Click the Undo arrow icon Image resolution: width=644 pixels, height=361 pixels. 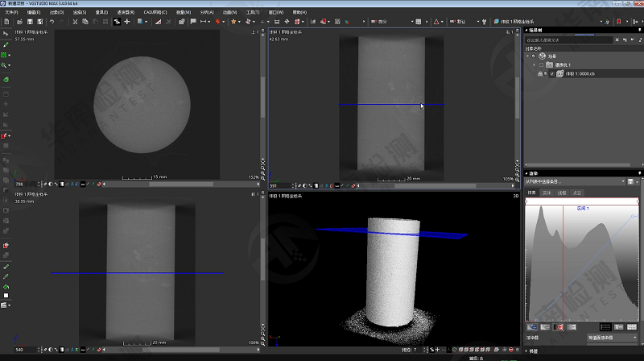[x=52, y=22]
